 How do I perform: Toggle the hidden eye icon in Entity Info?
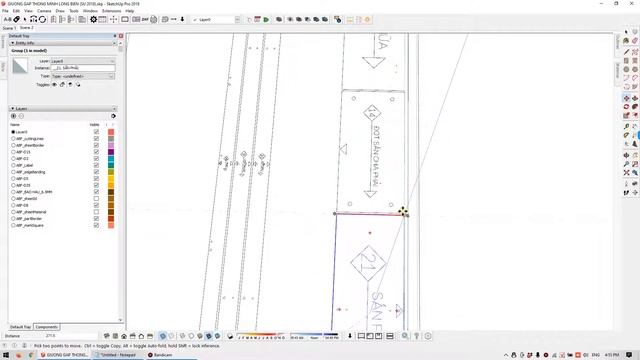coord(54,84)
